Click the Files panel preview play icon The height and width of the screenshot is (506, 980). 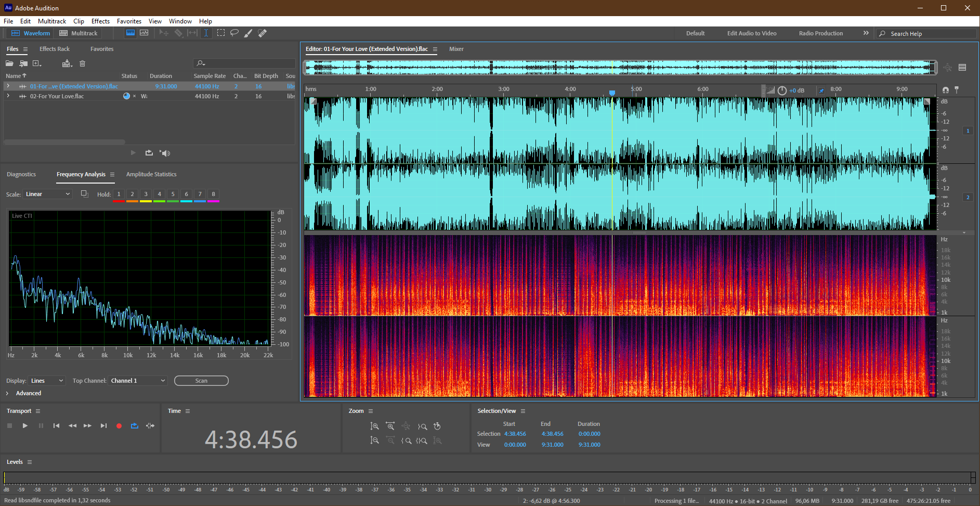click(x=133, y=152)
